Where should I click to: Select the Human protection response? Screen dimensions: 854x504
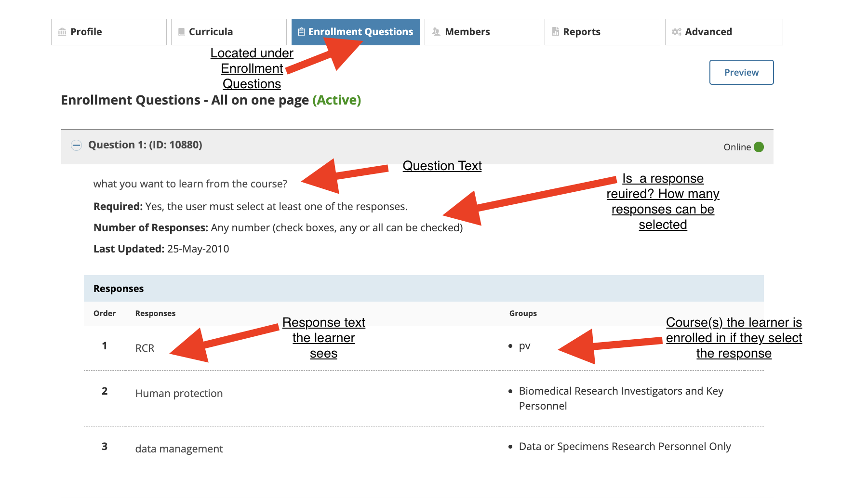pyautogui.click(x=179, y=393)
